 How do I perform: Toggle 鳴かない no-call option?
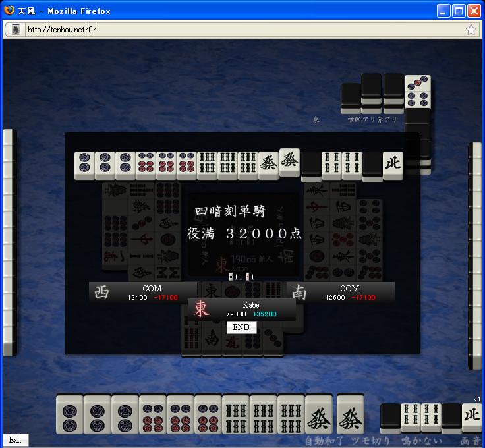coord(422,441)
